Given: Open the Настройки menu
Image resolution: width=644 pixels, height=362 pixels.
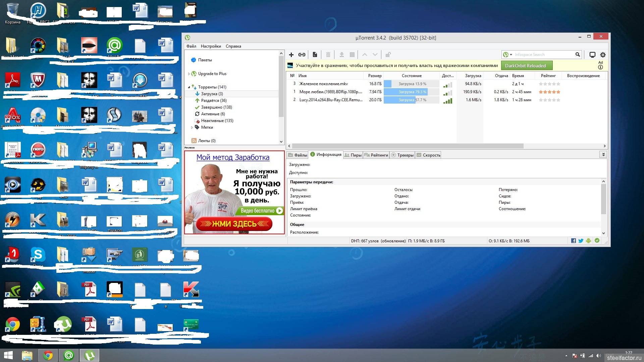Looking at the screenshot, I should 211,46.
